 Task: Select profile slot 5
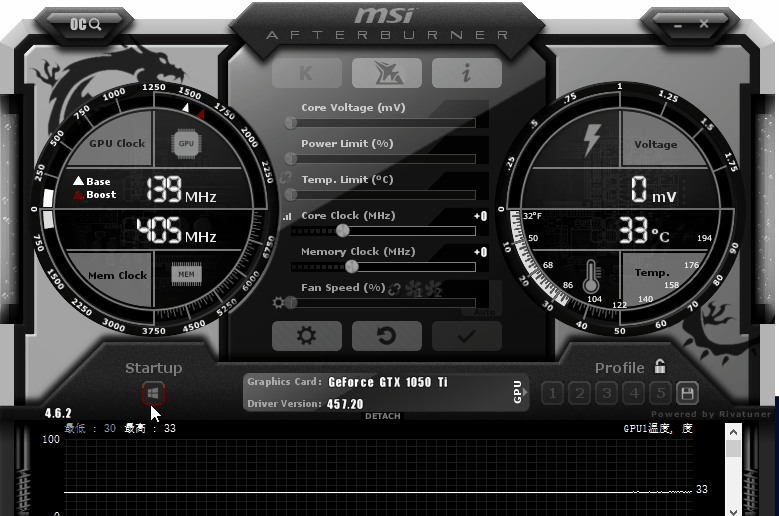coord(660,394)
